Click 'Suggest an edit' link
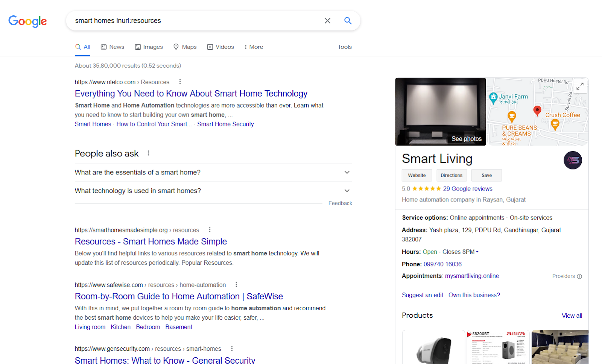 (423, 295)
